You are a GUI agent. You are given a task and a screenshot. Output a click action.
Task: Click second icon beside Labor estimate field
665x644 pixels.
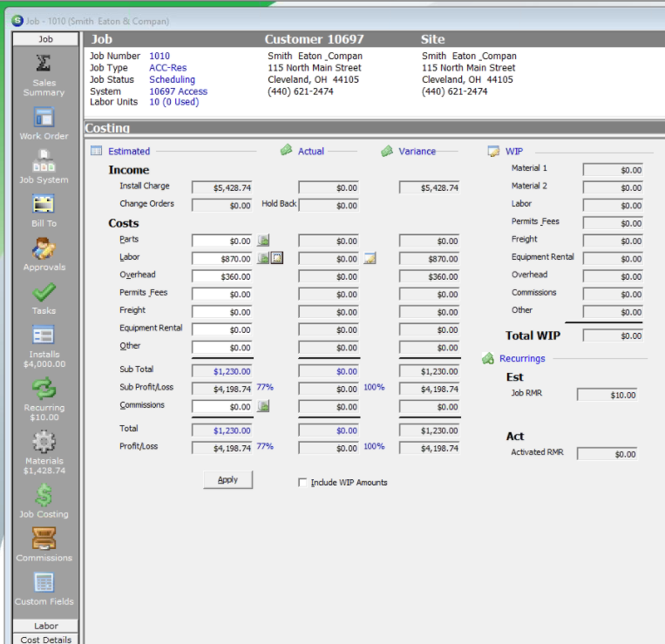tap(277, 258)
